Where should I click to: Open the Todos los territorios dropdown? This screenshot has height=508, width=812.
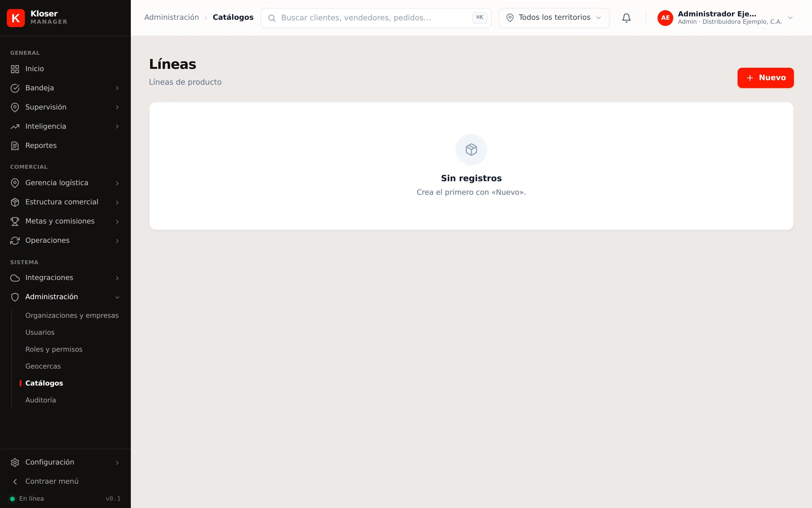pyautogui.click(x=554, y=18)
